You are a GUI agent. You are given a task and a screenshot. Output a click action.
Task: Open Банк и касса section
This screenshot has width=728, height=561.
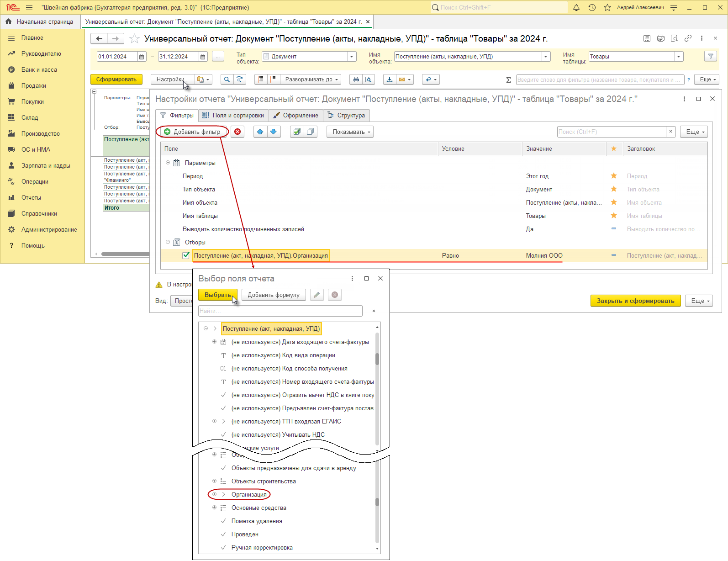click(x=39, y=69)
